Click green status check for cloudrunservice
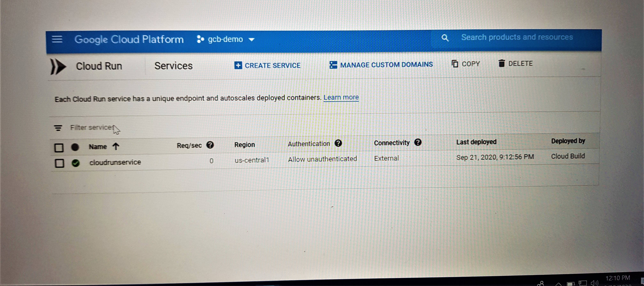This screenshot has height=286, width=644. click(76, 163)
